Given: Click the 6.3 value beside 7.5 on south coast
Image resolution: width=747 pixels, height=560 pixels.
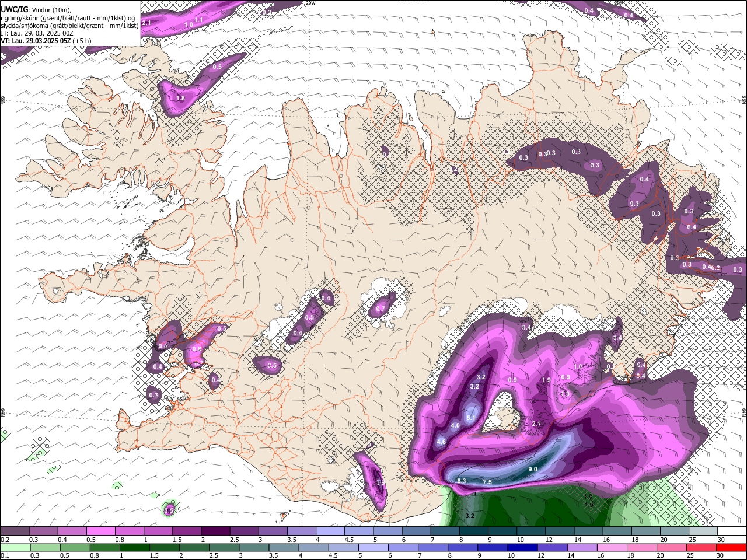Looking at the screenshot, I should (461, 481).
